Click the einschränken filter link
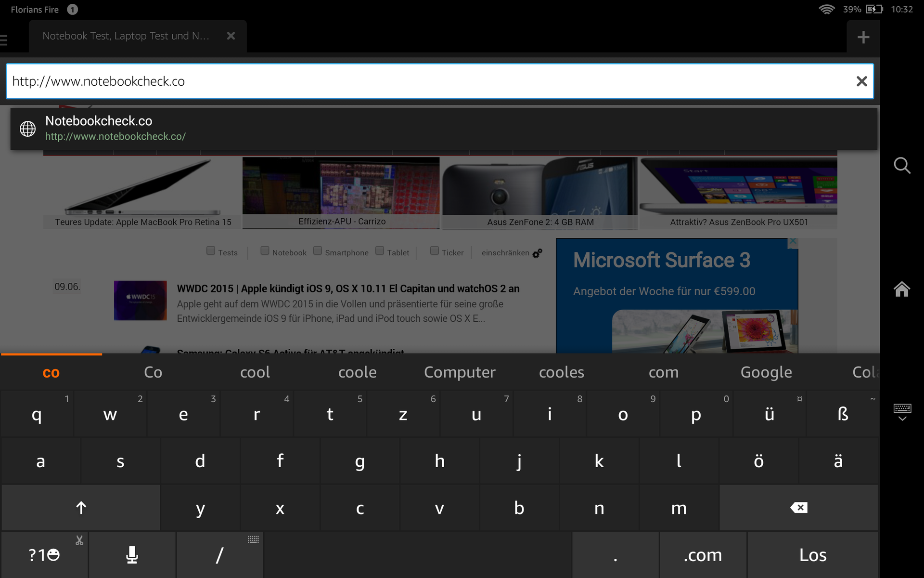Screen dimensions: 924x578 (x=505, y=253)
